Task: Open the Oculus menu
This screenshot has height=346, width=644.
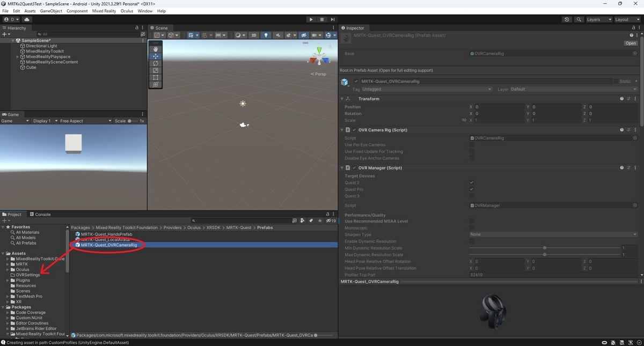Action: 127,11
